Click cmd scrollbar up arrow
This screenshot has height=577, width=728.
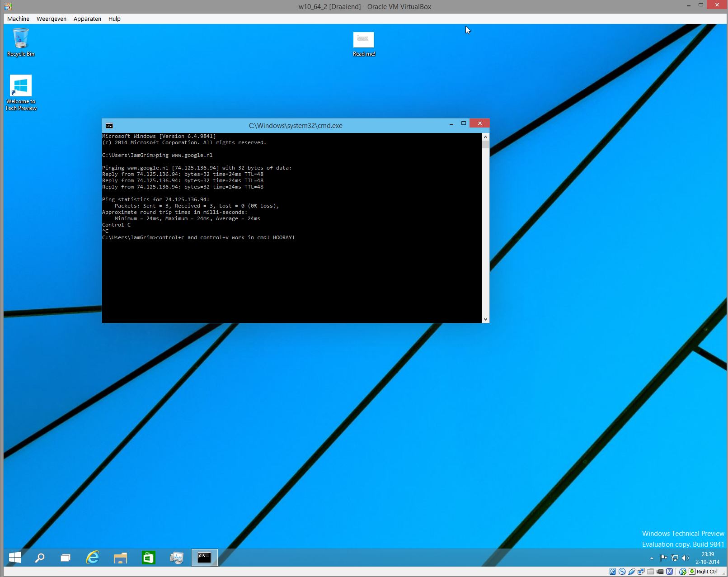tap(485, 137)
